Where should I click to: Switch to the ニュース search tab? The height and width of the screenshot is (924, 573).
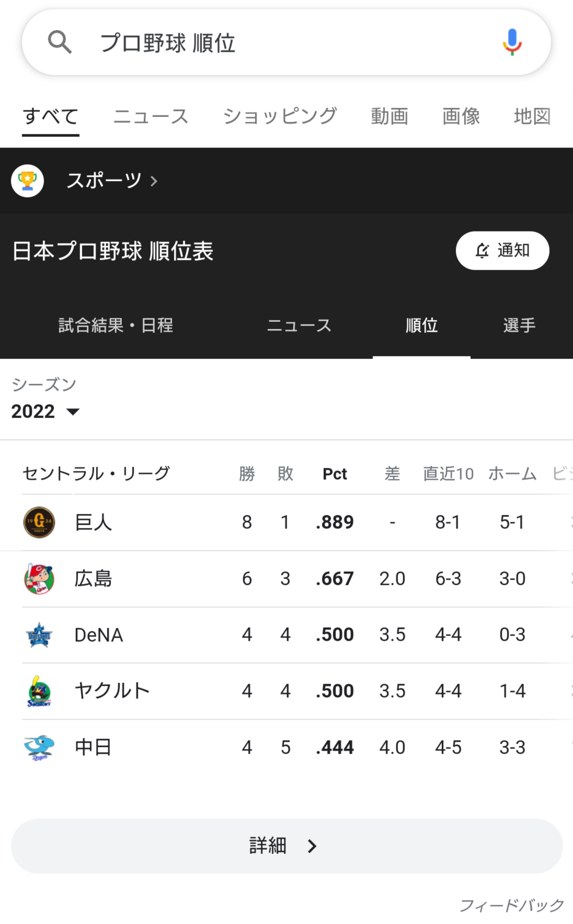pos(151,116)
